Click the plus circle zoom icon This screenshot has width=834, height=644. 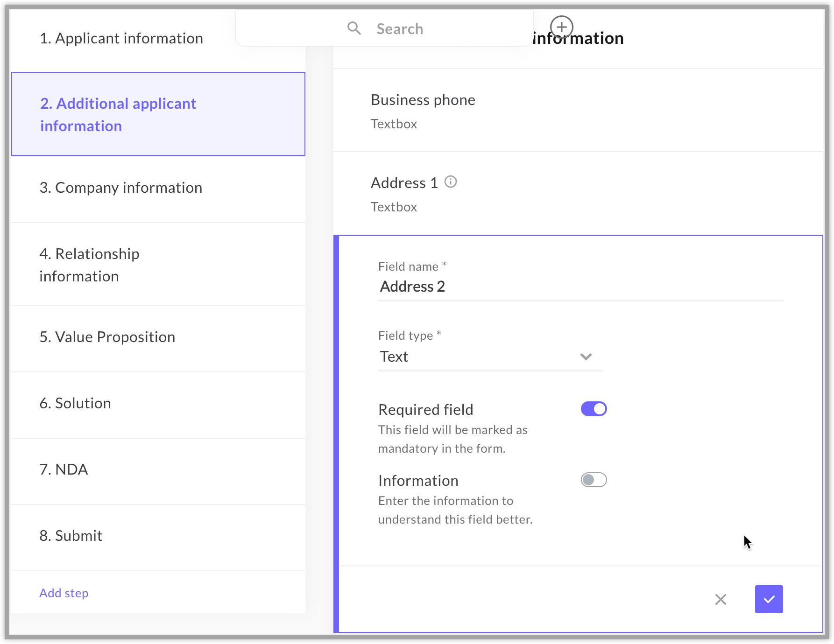click(x=561, y=27)
